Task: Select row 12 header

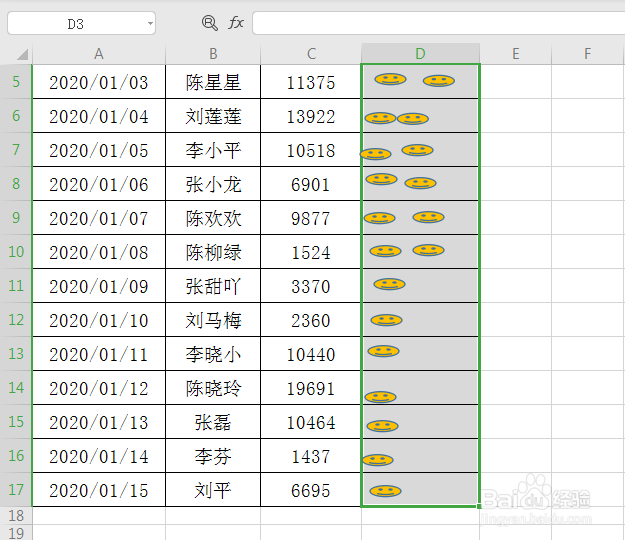Action: 16,320
